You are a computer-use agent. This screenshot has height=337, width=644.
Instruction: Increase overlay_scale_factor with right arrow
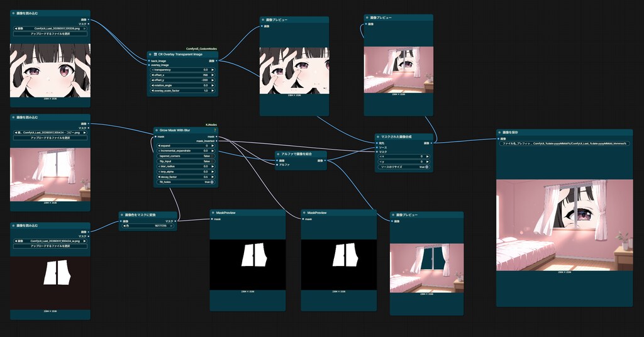pos(213,91)
